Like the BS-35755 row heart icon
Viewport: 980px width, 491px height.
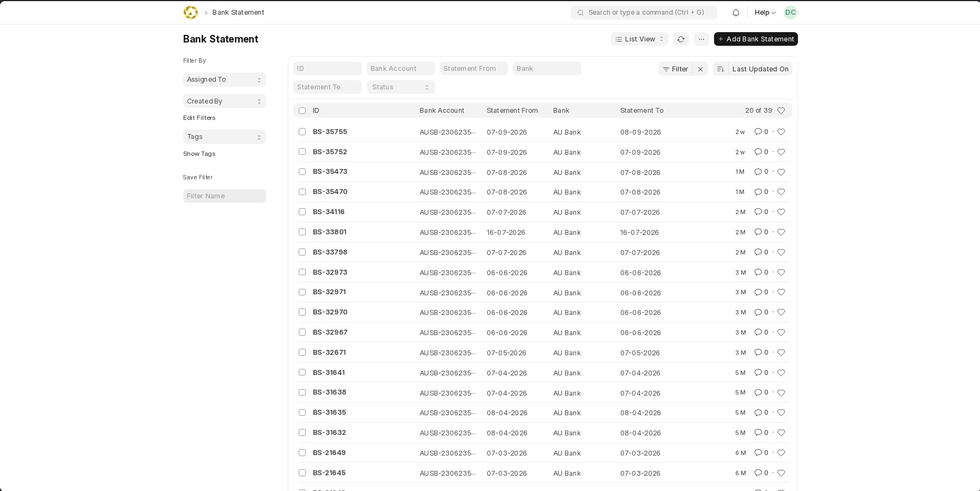[781, 132]
